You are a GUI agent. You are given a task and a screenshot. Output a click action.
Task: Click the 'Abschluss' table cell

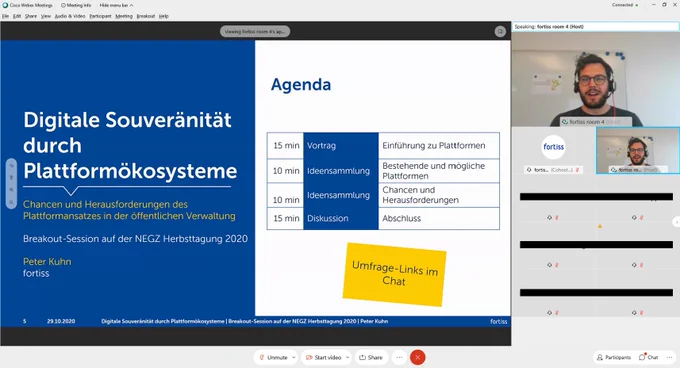tap(439, 218)
